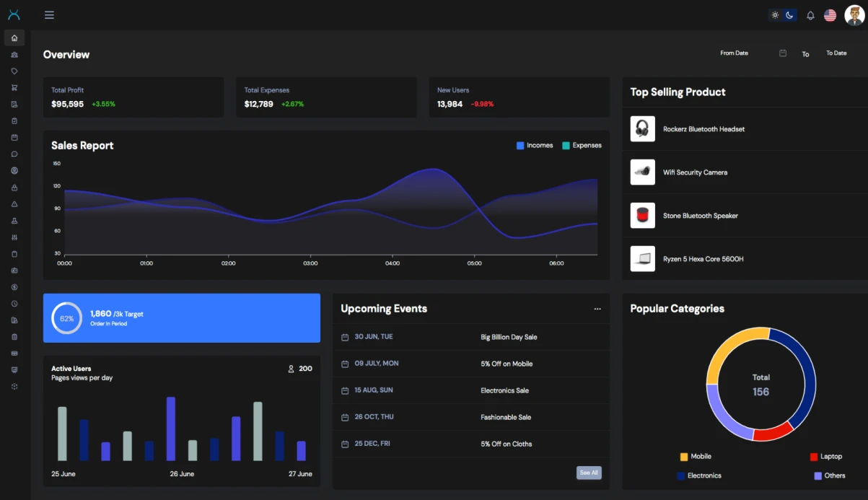Open the user avatar profile menu
868x500 pixels.
[x=854, y=15]
